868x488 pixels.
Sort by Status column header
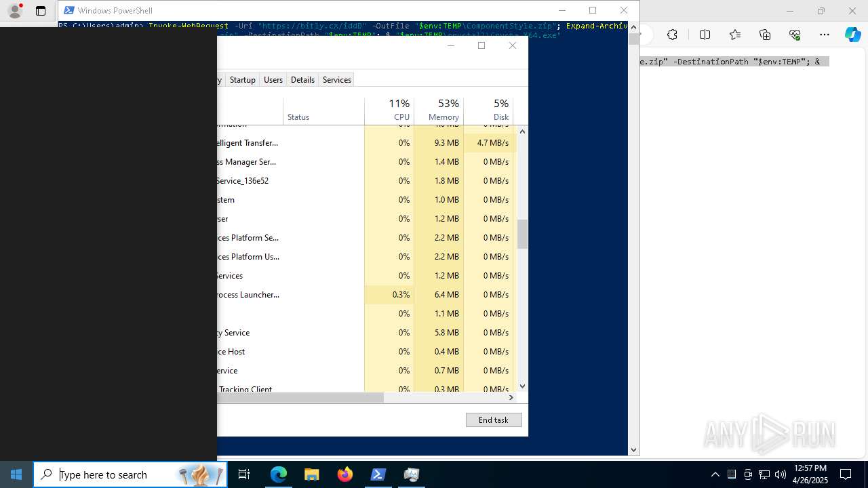pyautogui.click(x=323, y=110)
